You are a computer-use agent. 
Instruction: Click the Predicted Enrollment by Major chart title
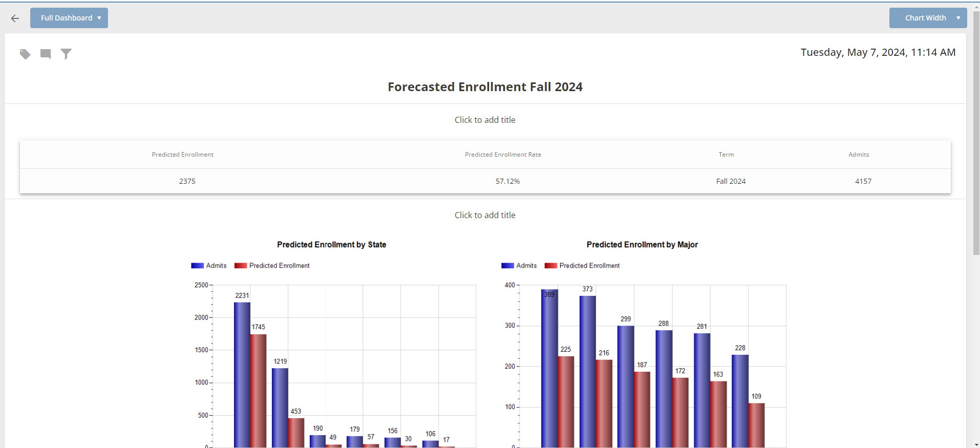[x=642, y=245]
